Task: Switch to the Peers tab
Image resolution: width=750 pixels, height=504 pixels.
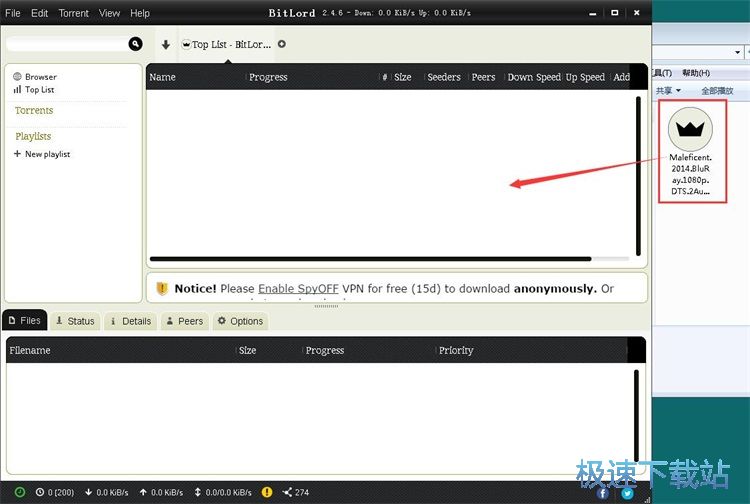Action: (185, 321)
